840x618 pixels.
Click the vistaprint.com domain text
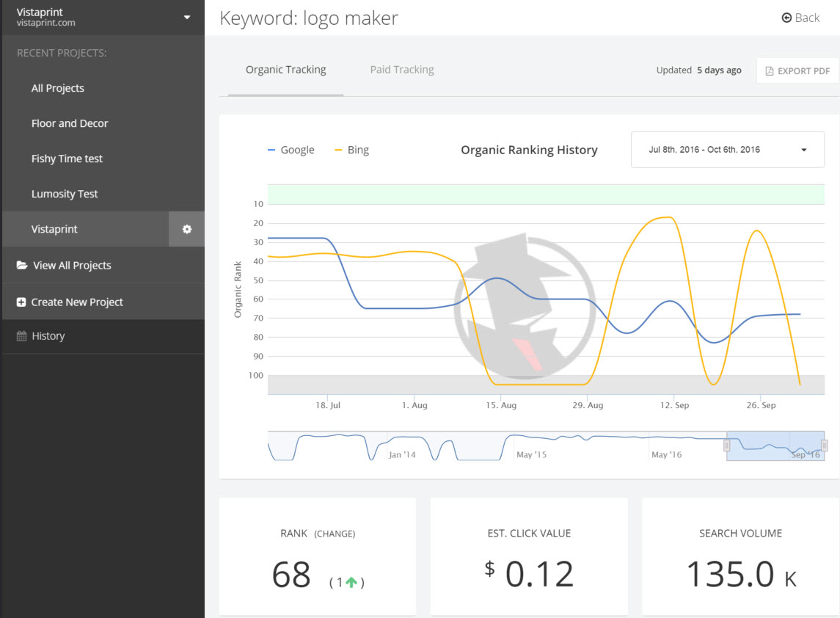(x=46, y=23)
